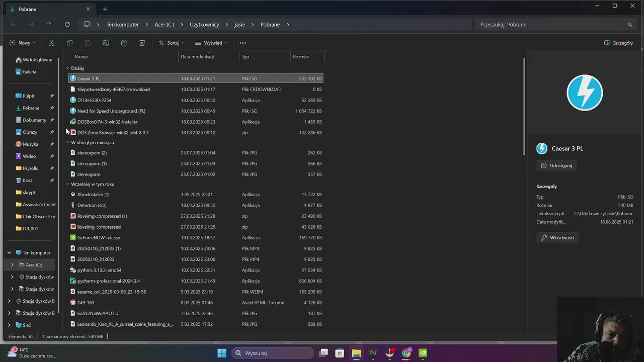This screenshot has height=362, width=644.
Task: Go to Użytkownicy in breadcrumb
Action: tap(204, 24)
